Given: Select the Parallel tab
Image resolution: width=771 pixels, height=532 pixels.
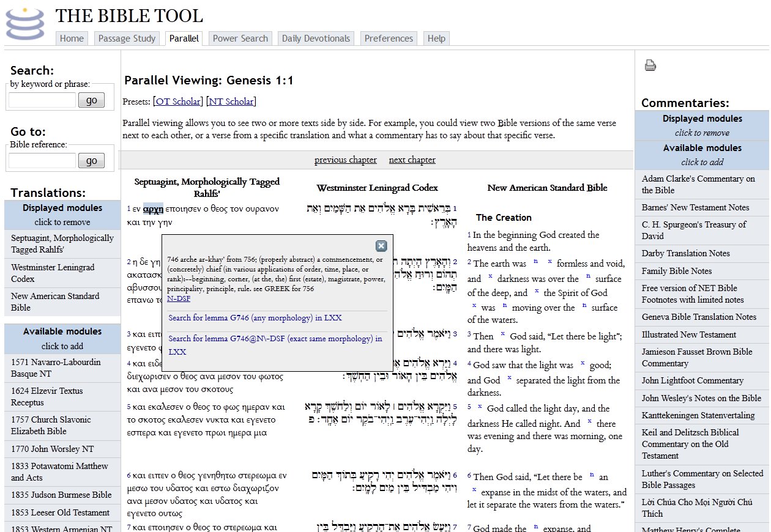Looking at the screenshot, I should pyautogui.click(x=184, y=39).
